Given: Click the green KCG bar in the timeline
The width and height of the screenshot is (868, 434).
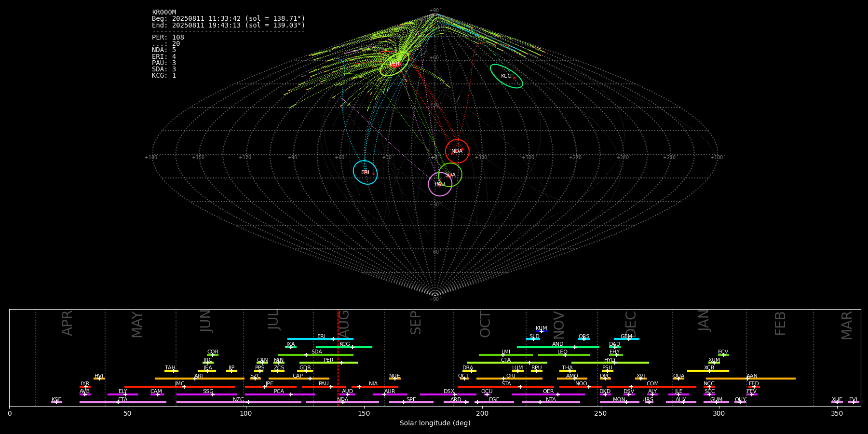Looking at the screenshot, I should (x=344, y=347).
